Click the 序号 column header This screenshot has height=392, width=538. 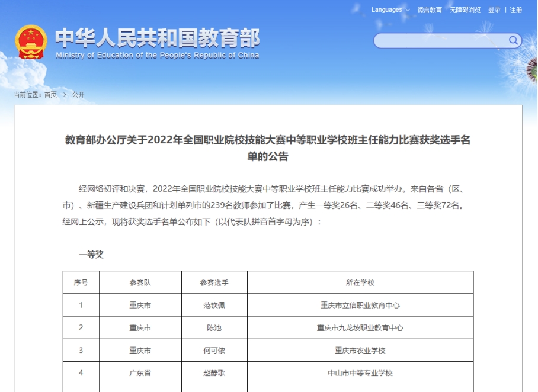pyautogui.click(x=81, y=282)
